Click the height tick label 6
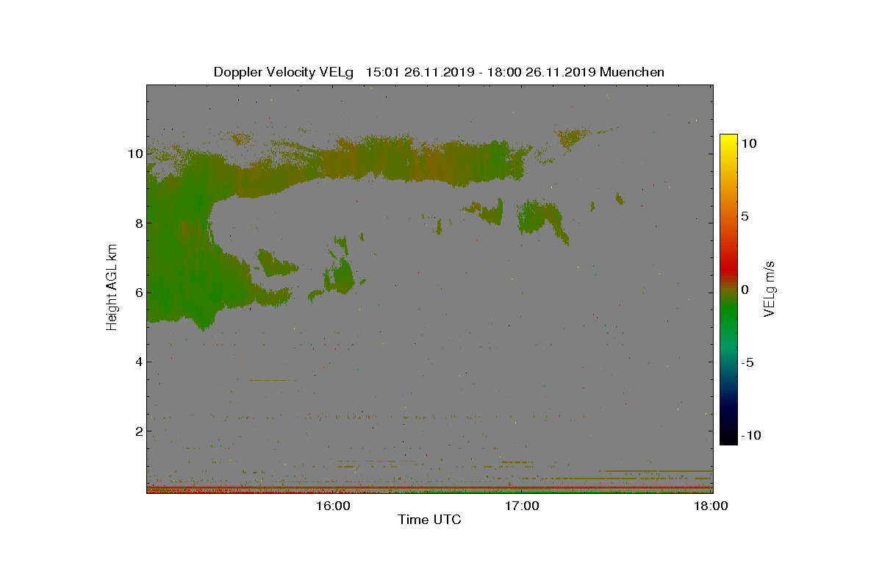The image size is (882, 588). [x=138, y=293]
